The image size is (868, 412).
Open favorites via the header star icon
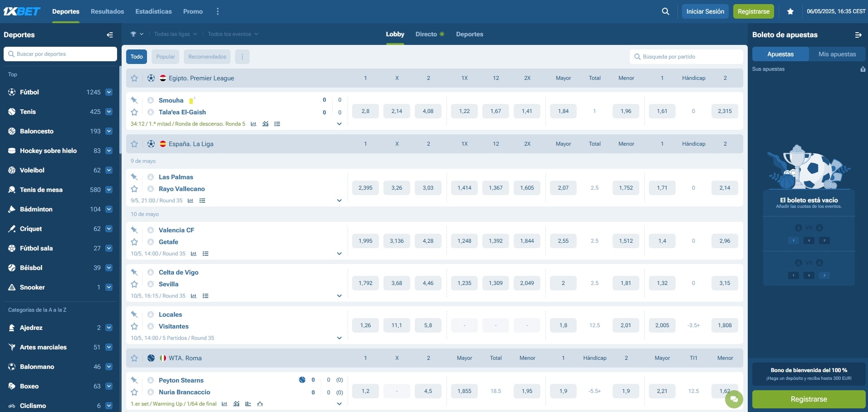(x=790, y=11)
